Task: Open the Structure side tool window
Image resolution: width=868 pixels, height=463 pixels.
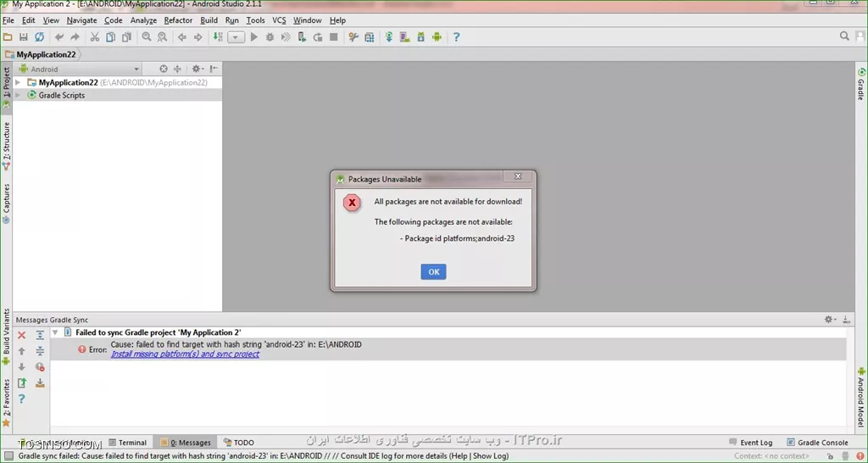Action: pos(7,146)
